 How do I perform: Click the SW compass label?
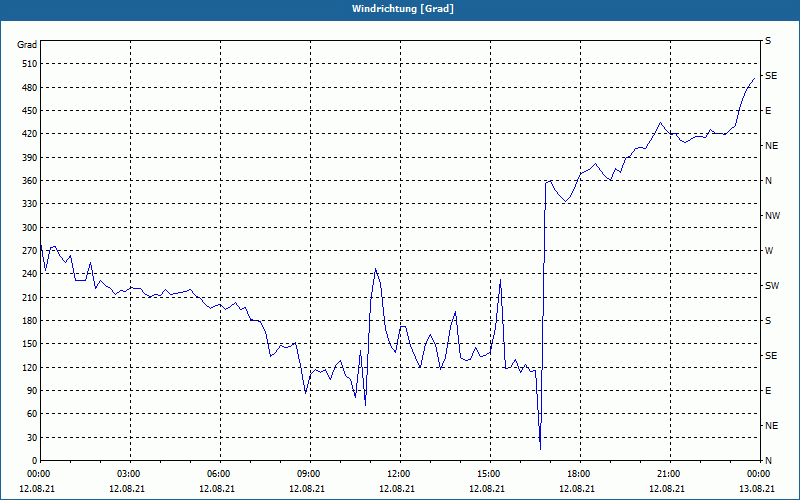772,286
